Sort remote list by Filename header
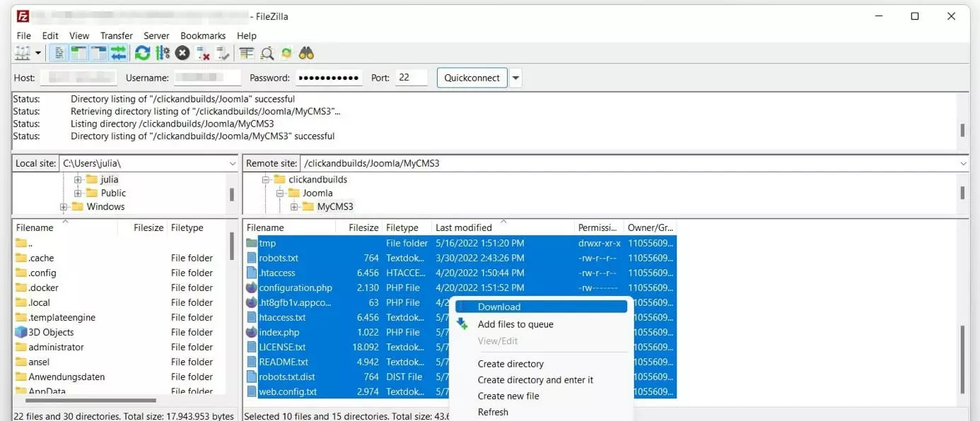 (289, 227)
